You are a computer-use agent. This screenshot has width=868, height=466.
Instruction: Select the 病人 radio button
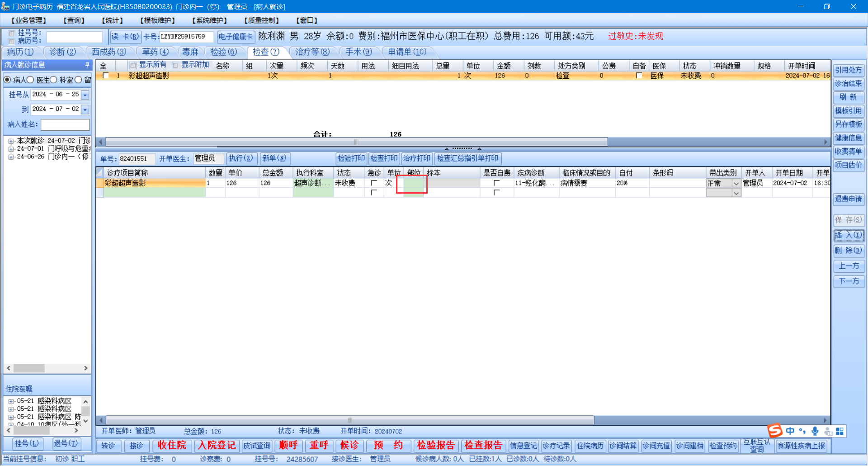[7, 80]
